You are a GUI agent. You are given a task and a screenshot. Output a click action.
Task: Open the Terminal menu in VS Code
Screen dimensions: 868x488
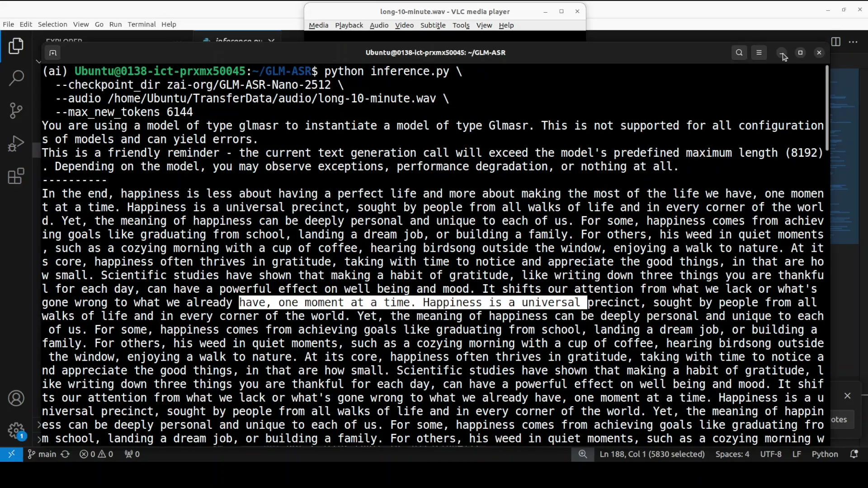142,24
